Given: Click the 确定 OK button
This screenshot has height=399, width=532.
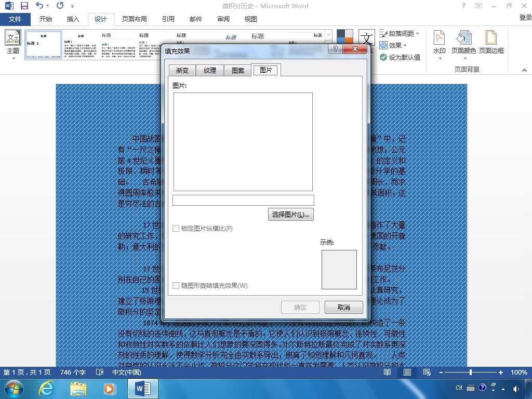Looking at the screenshot, I should (300, 308).
